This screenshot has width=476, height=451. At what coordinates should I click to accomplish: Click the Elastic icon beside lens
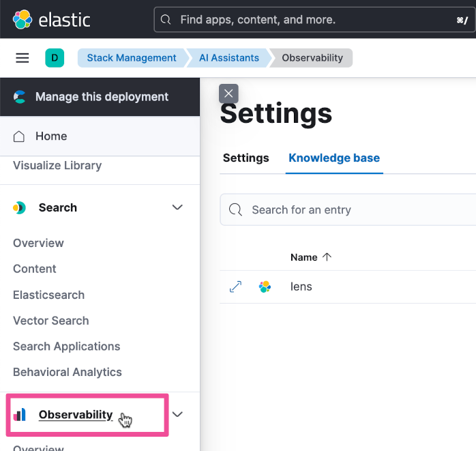(265, 287)
